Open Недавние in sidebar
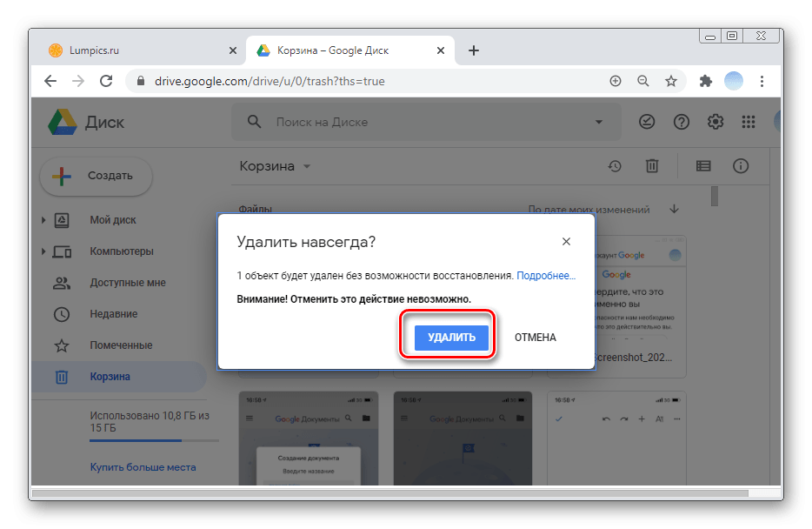Image resolution: width=812 pixels, height=529 pixels. click(114, 314)
